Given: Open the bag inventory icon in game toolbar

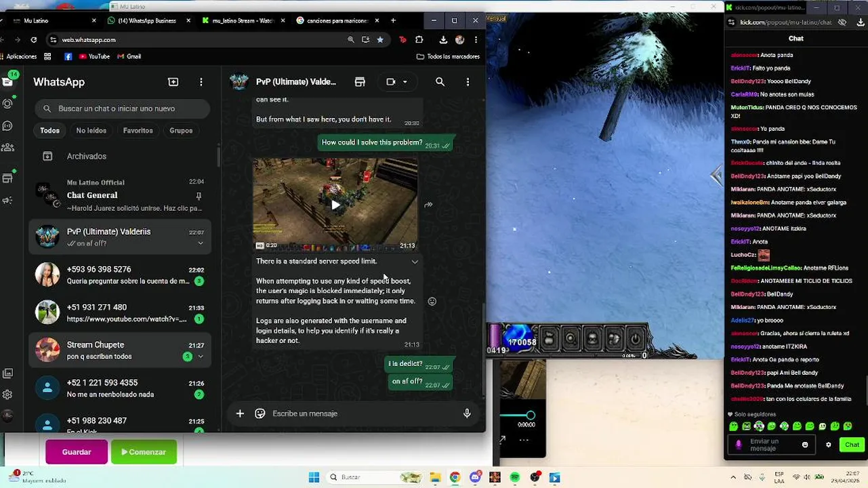Looking at the screenshot, I should (550, 338).
